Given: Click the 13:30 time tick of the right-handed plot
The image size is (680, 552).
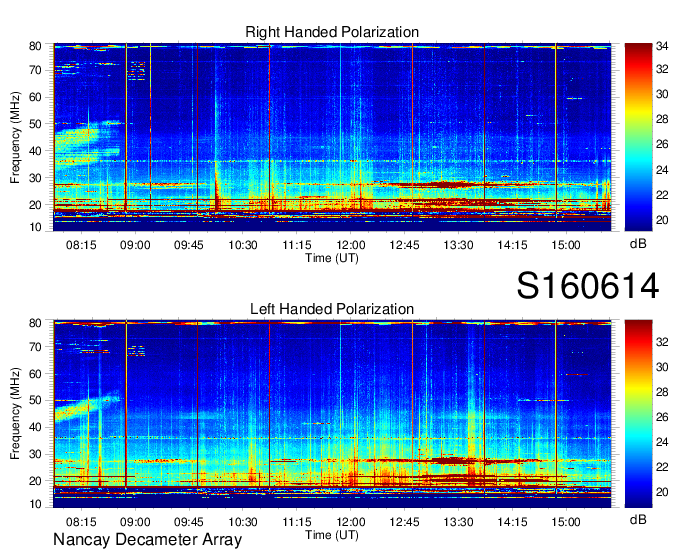Looking at the screenshot, I should coord(458,245).
